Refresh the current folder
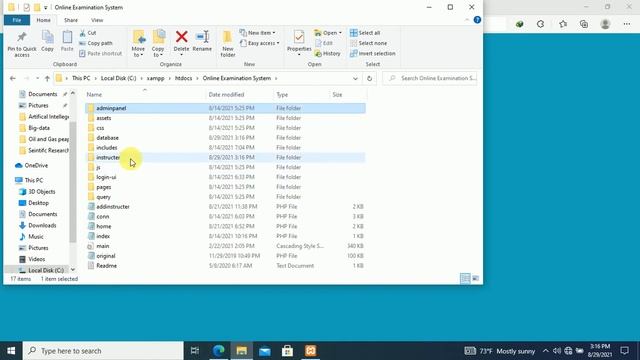 (369, 78)
